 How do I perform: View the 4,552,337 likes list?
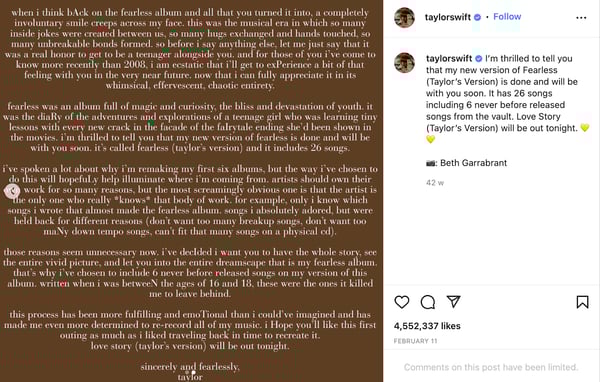click(x=427, y=326)
